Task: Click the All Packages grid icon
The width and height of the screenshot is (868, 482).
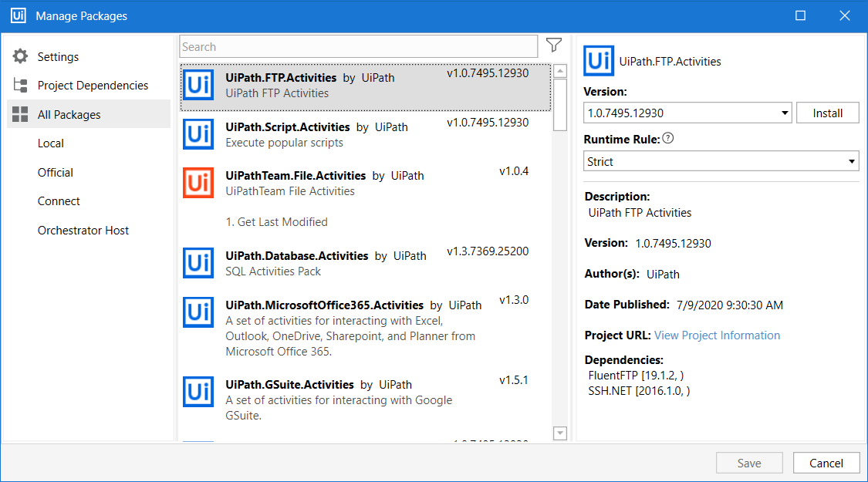Action: 21,115
